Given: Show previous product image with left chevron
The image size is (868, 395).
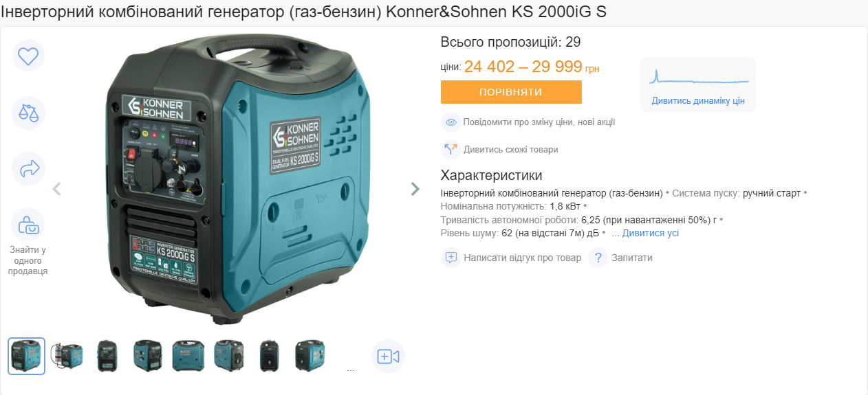Looking at the screenshot, I should pyautogui.click(x=57, y=189).
